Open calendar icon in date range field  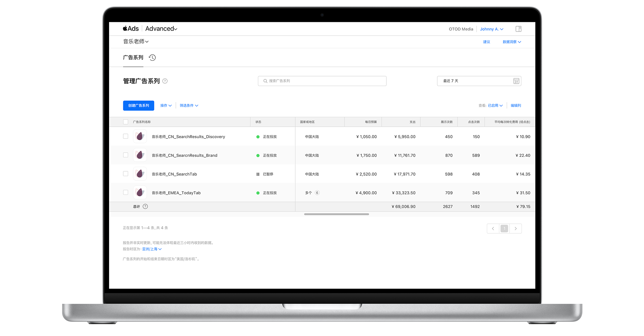tap(516, 81)
